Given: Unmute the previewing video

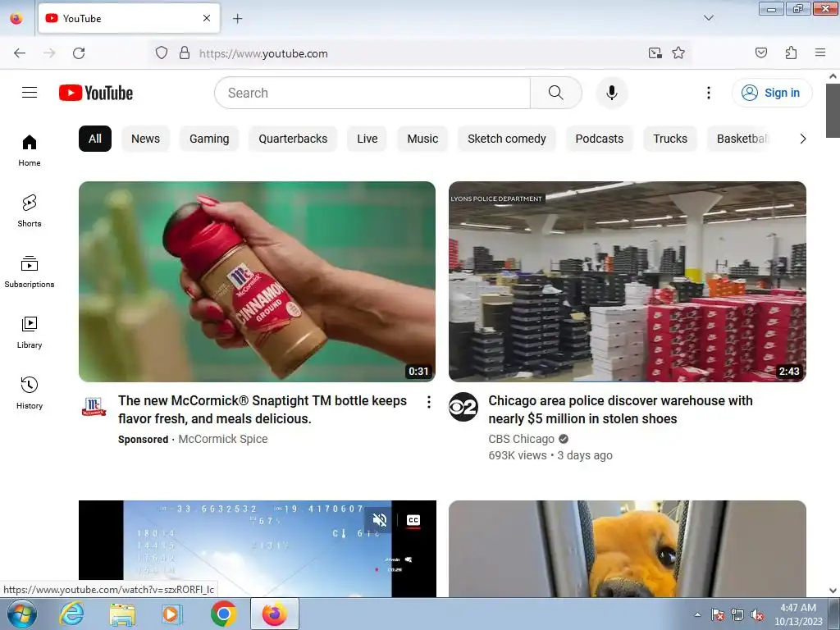Looking at the screenshot, I should pyautogui.click(x=380, y=519).
